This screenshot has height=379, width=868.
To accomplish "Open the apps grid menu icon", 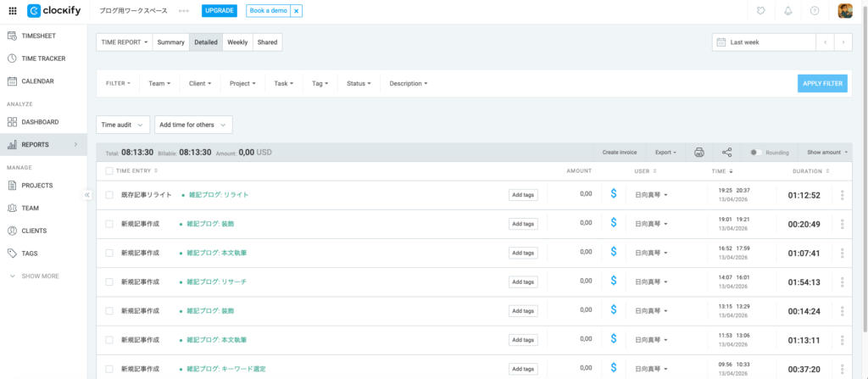I will (x=12, y=11).
